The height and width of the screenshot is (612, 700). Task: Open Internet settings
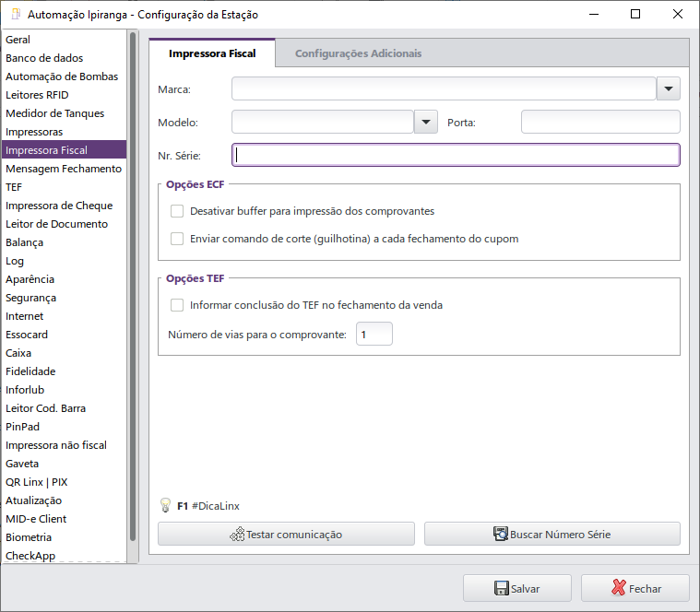[x=64, y=316]
